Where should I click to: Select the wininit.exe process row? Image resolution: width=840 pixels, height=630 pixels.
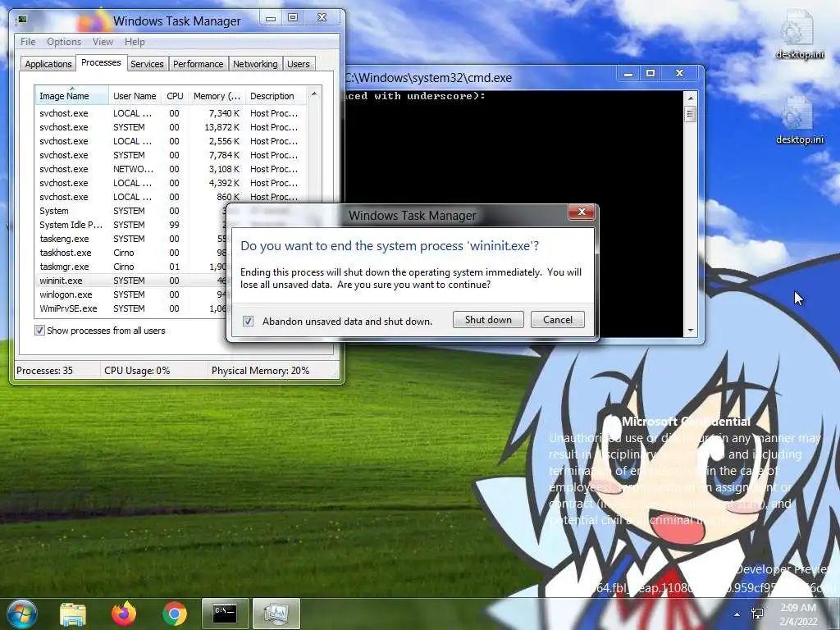coord(130,281)
